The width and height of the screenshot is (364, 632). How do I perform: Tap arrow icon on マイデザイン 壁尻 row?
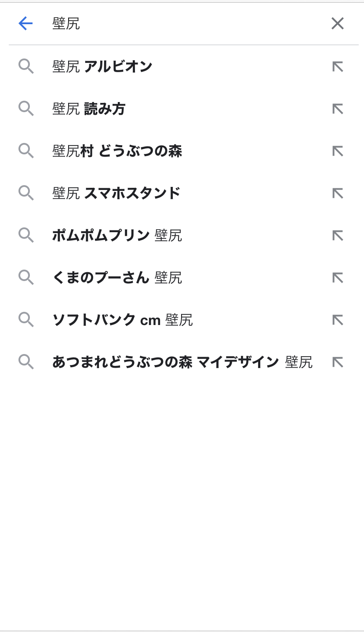tap(337, 362)
